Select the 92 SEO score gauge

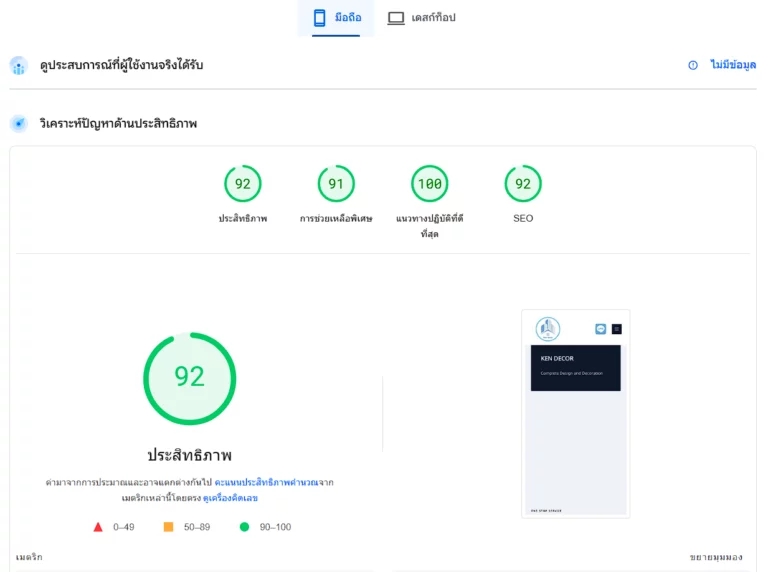point(523,184)
